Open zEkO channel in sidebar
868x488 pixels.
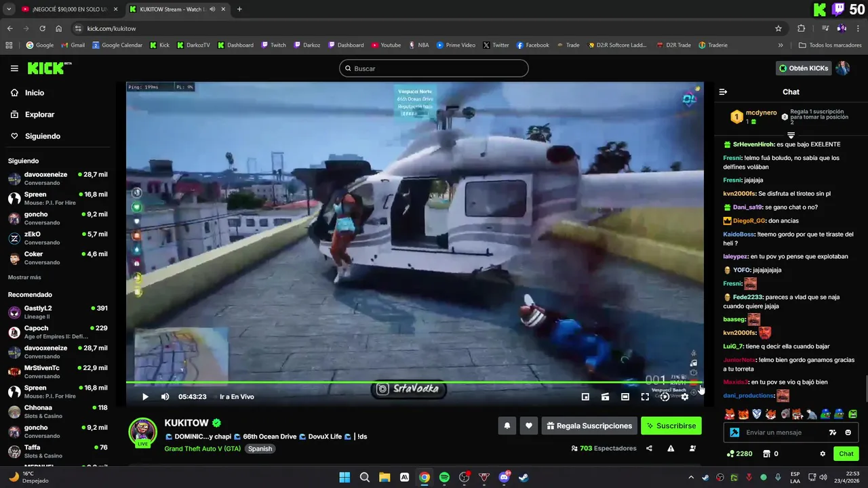coord(58,238)
